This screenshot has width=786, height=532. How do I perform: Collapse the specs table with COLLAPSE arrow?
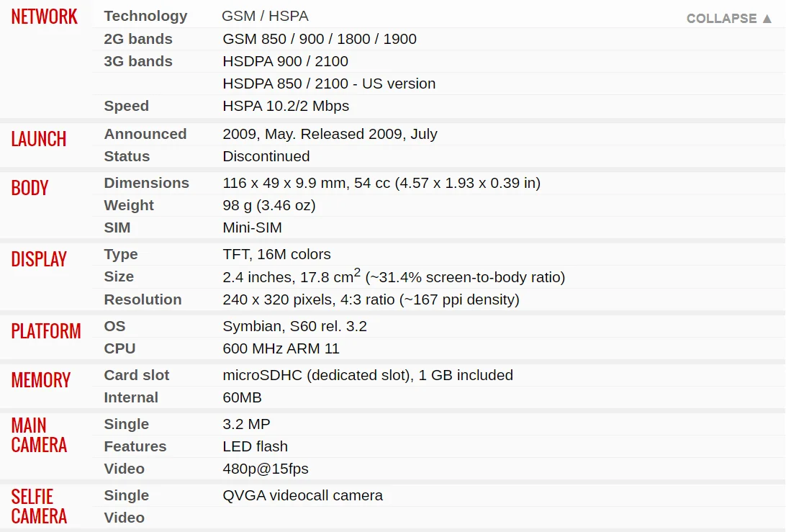pyautogui.click(x=729, y=19)
